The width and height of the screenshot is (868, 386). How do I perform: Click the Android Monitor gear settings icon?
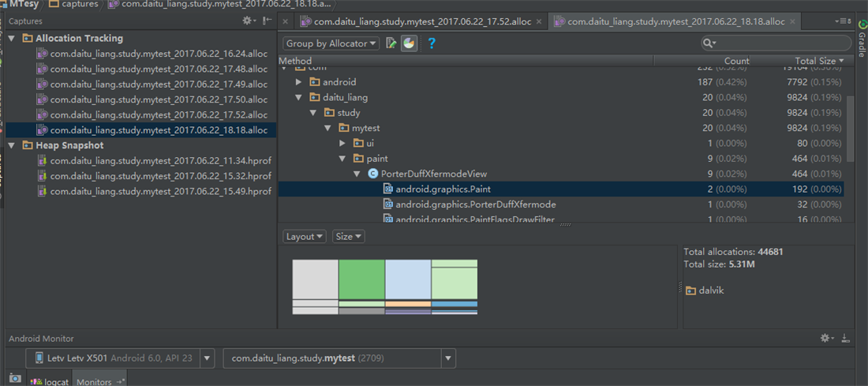click(x=826, y=338)
